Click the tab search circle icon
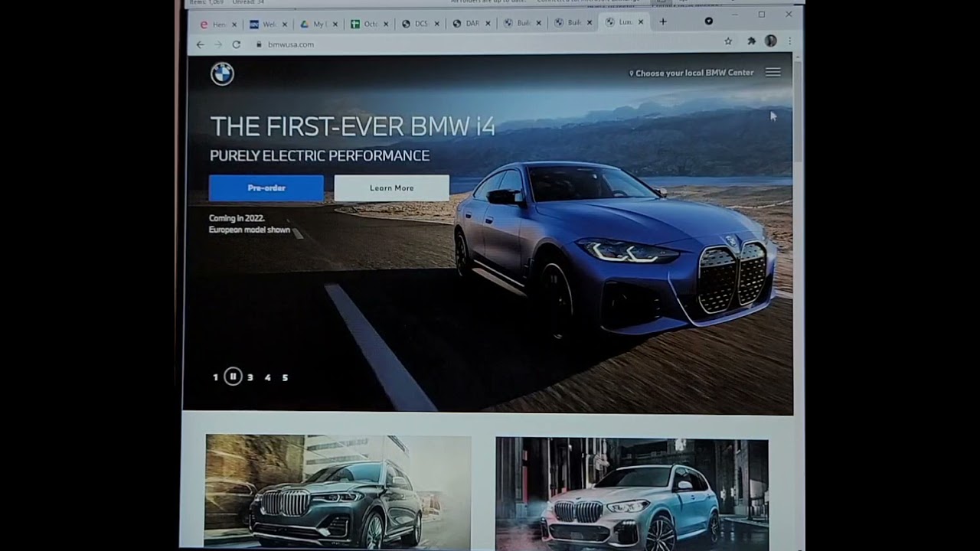This screenshot has height=551, width=980. pyautogui.click(x=708, y=21)
